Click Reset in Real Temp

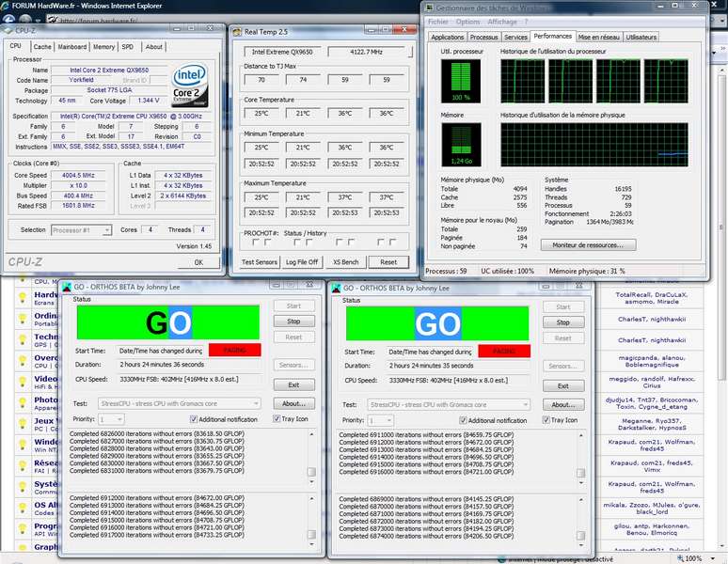click(388, 262)
